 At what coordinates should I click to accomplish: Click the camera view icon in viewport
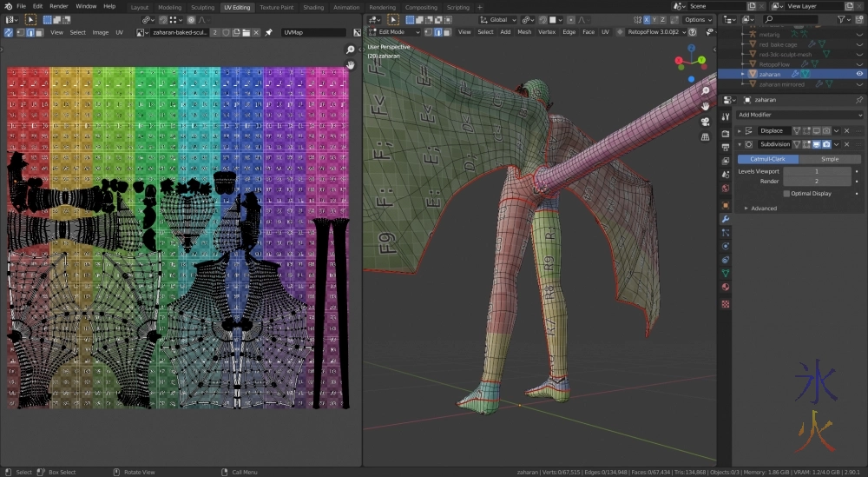tap(706, 122)
